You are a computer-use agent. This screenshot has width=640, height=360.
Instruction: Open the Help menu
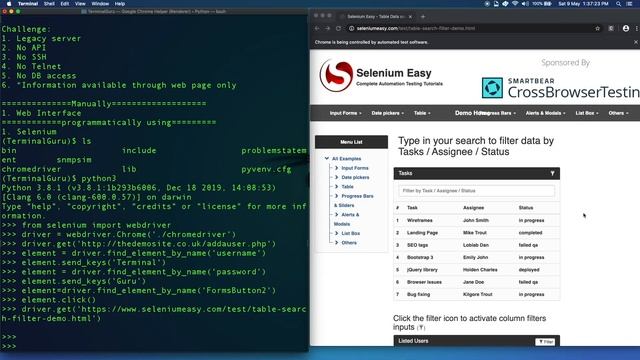coord(120,4)
